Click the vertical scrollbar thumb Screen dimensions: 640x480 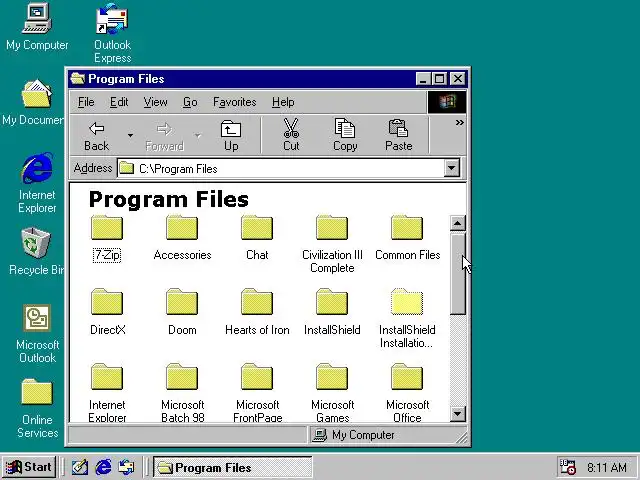(458, 273)
